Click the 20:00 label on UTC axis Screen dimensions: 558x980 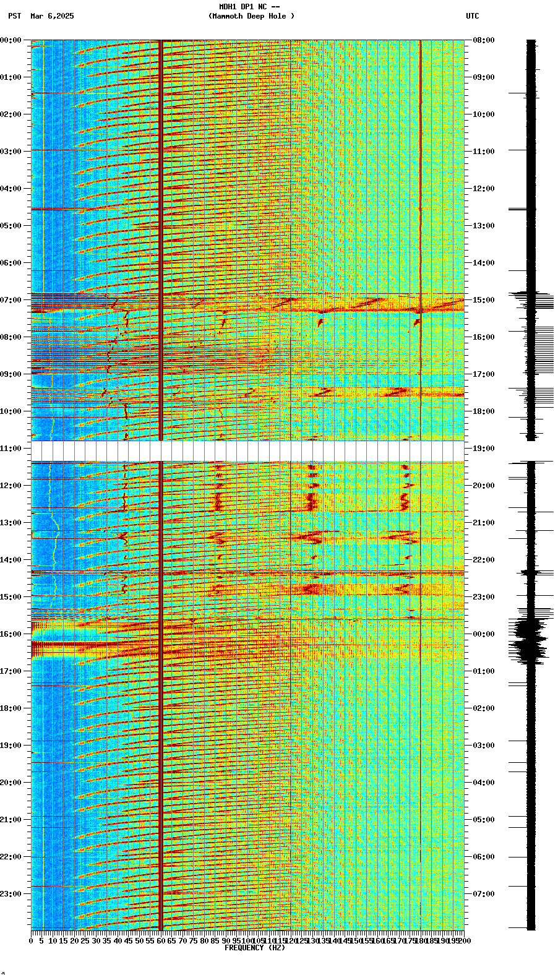(484, 486)
